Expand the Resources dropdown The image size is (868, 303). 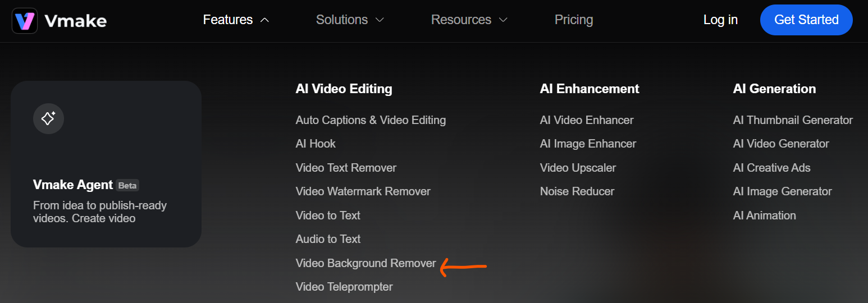pyautogui.click(x=469, y=20)
